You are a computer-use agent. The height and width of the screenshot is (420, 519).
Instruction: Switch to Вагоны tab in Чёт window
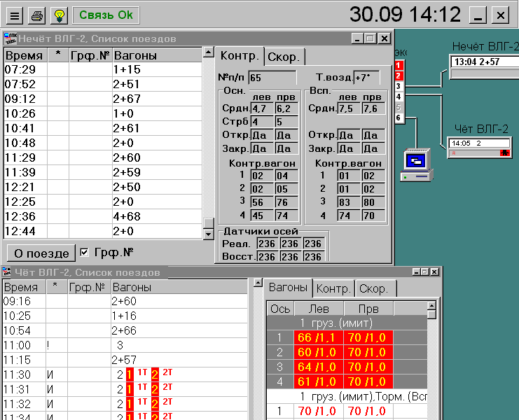tap(288, 288)
